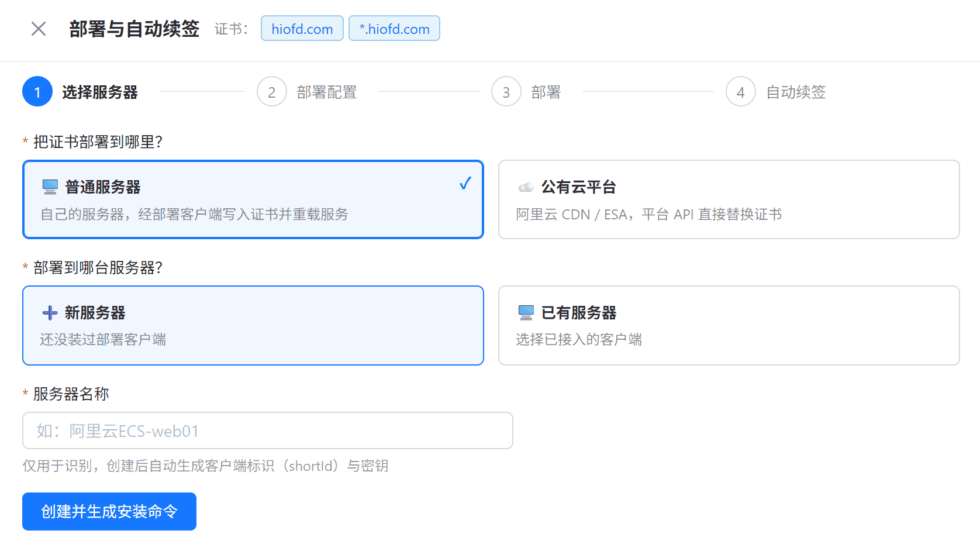Click the 把证书部署到哪里? label
Image resolution: width=980 pixels, height=558 pixels.
[x=98, y=142]
